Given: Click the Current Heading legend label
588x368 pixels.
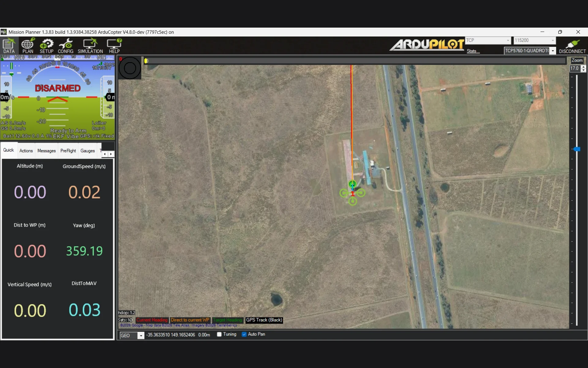Looking at the screenshot, I should [x=152, y=320].
